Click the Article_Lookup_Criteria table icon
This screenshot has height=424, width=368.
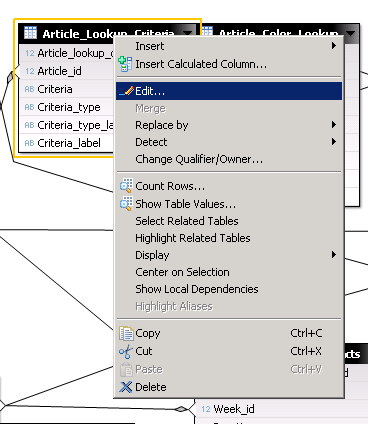tap(31, 33)
